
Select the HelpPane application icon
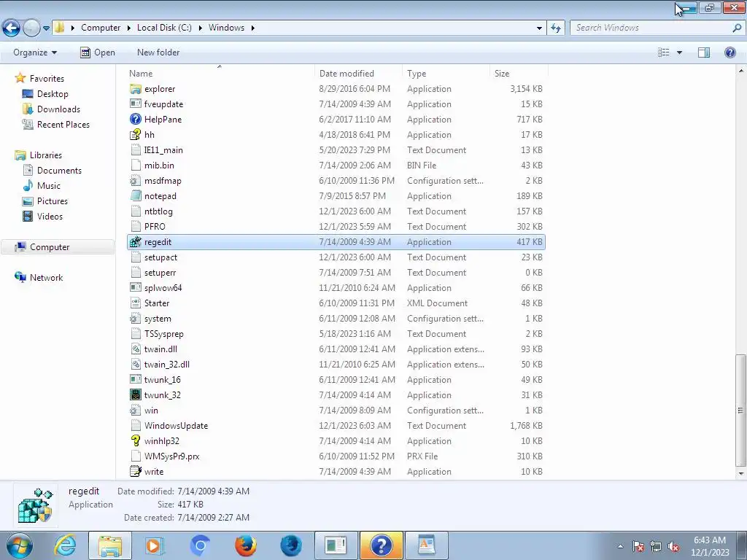[135, 120]
